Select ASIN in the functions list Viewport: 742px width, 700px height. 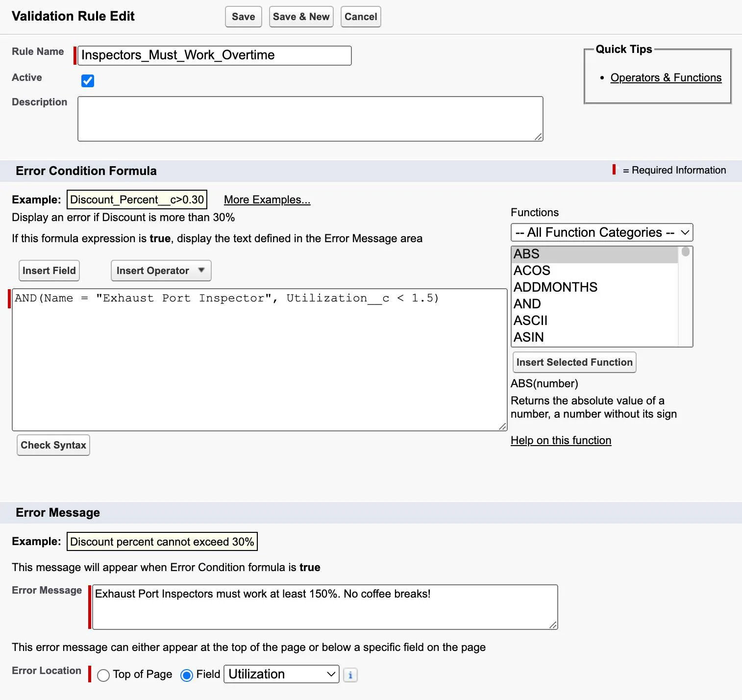click(x=595, y=337)
